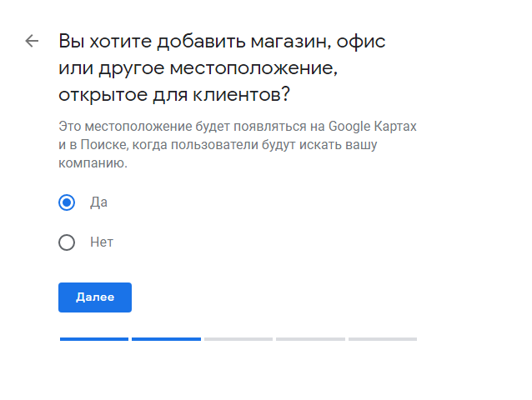Image resolution: width=532 pixels, height=400 pixels.
Task: Click the back arrow icon
Action: pyautogui.click(x=32, y=41)
